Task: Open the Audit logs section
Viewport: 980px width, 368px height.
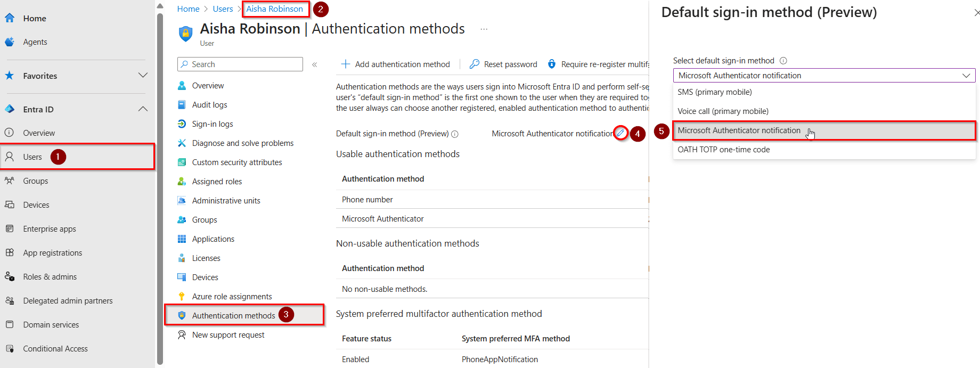Action: pos(209,104)
